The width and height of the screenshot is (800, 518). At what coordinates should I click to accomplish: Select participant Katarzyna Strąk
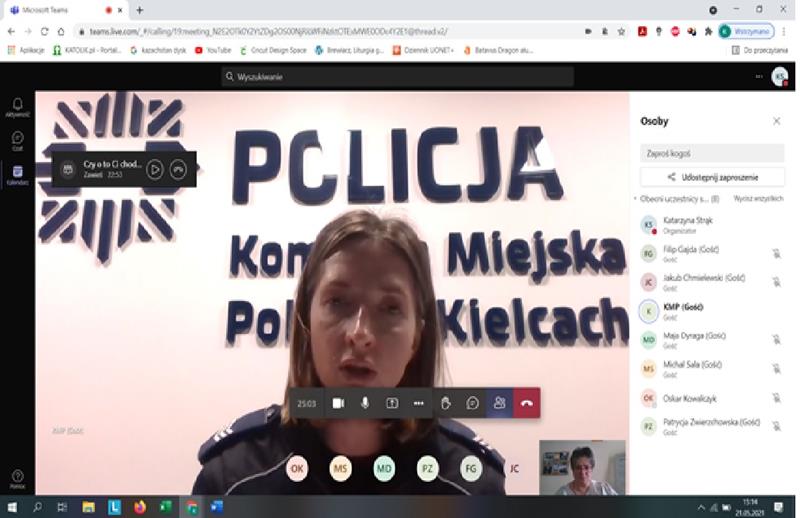(x=712, y=225)
